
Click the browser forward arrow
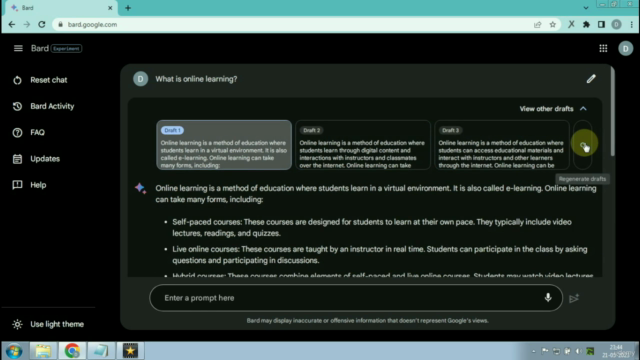coord(27,24)
